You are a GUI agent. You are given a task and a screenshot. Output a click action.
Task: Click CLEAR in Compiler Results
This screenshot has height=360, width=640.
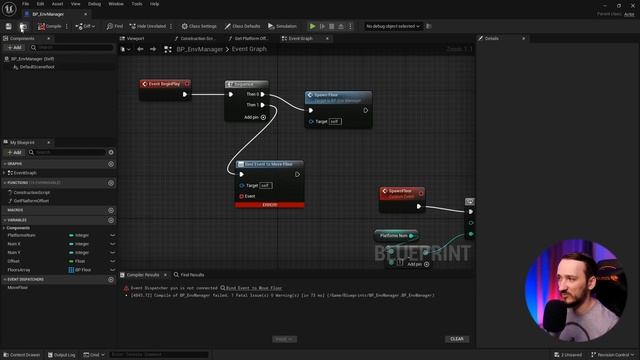[x=457, y=339]
